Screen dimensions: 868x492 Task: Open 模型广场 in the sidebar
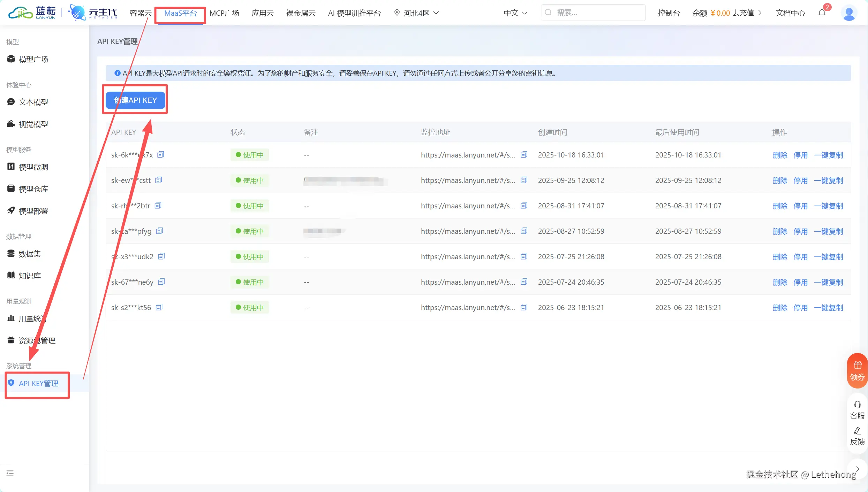click(x=33, y=59)
